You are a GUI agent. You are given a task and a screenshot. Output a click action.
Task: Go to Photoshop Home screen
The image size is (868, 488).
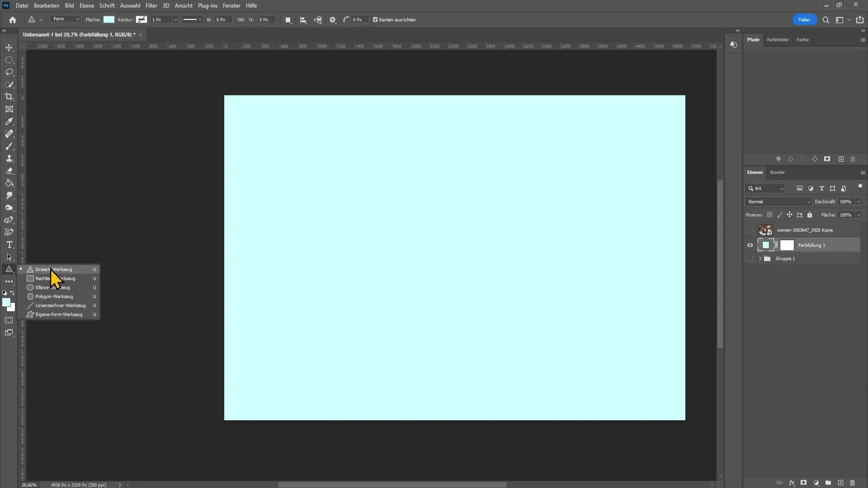coord(13,20)
